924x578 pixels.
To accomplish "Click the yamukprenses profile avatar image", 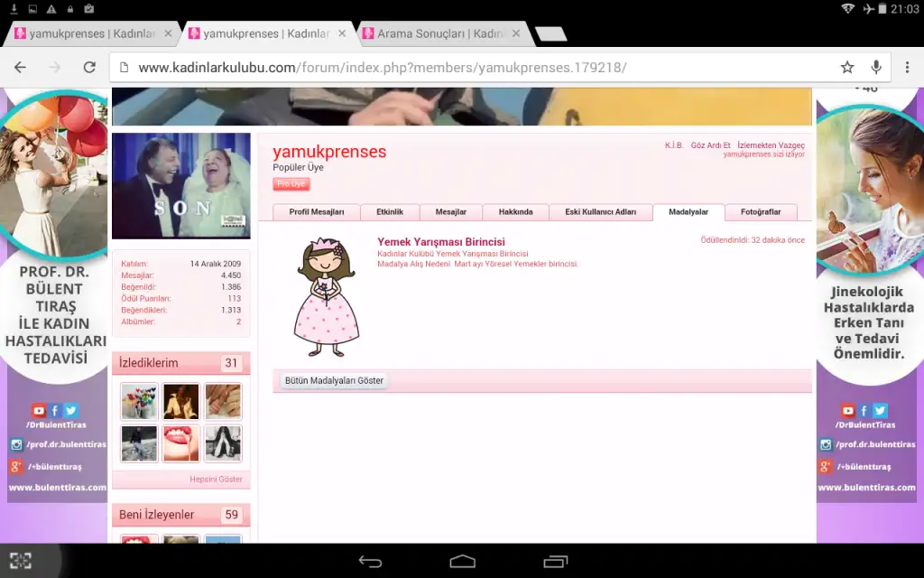I will pyautogui.click(x=180, y=185).
